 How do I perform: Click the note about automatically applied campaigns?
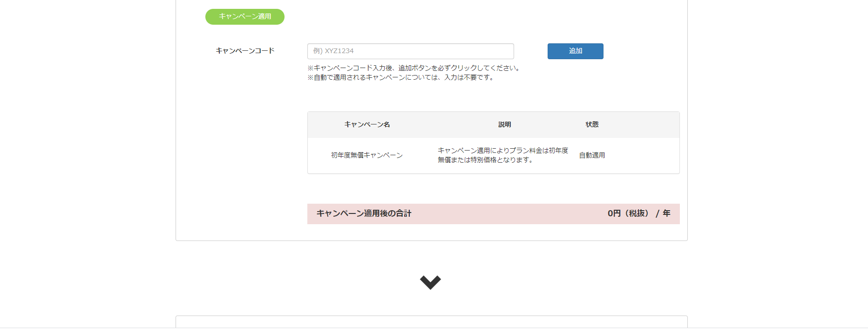[x=400, y=77]
